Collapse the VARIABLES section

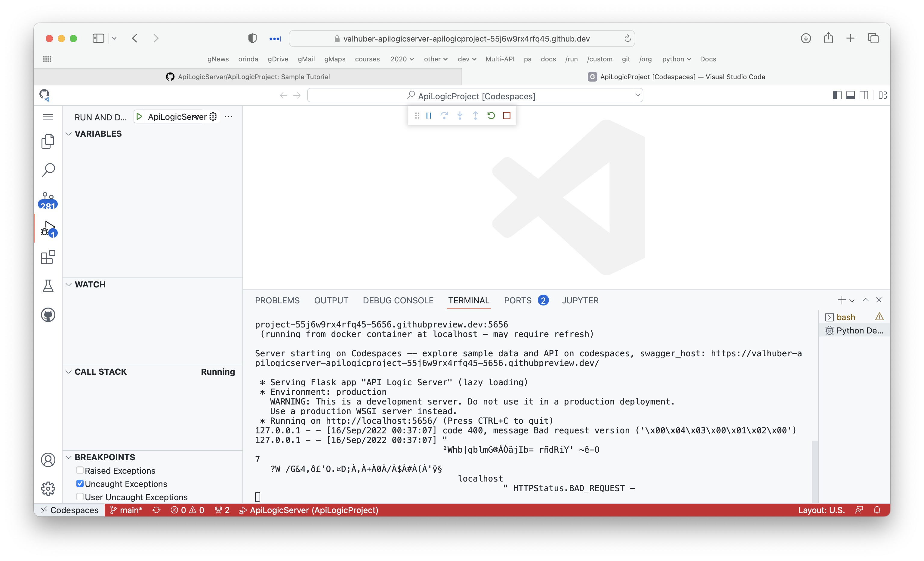[68, 134]
